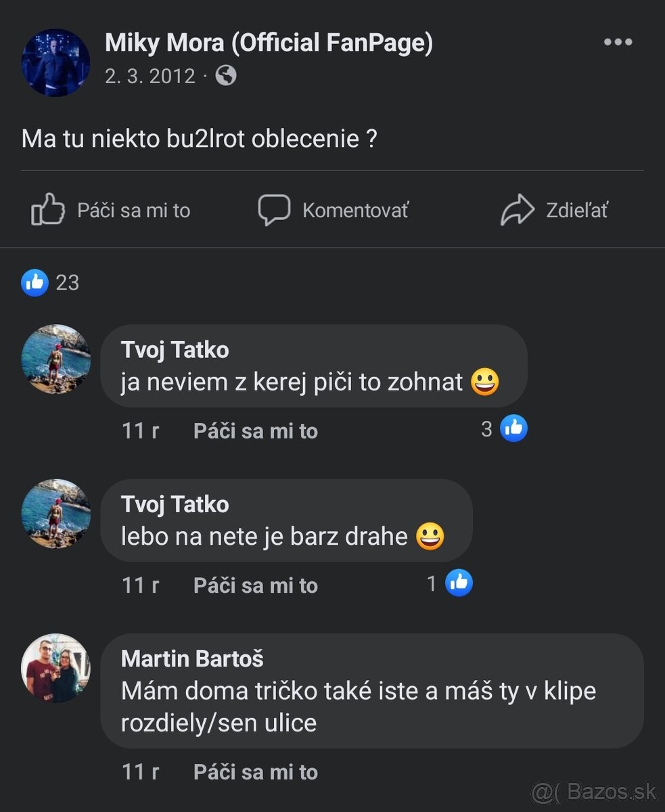This screenshot has width=665, height=812.
Task: Click the Páči sa mi to post button label
Action: (x=133, y=210)
